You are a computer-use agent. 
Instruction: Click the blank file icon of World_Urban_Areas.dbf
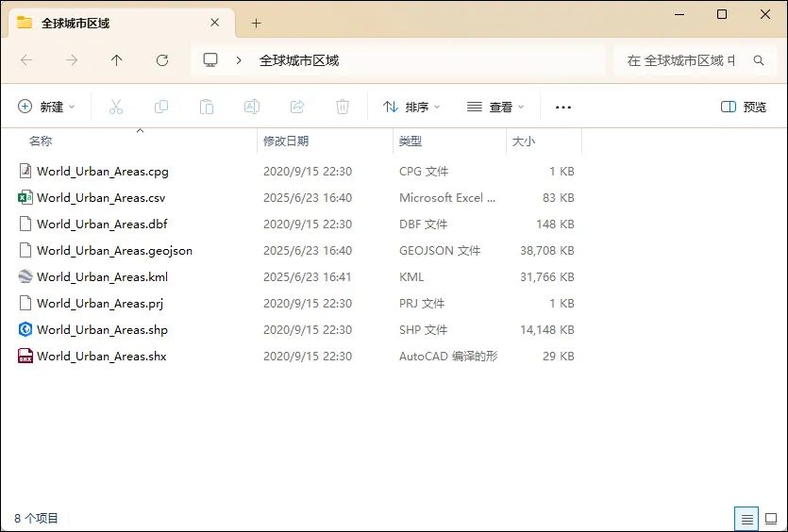point(25,224)
